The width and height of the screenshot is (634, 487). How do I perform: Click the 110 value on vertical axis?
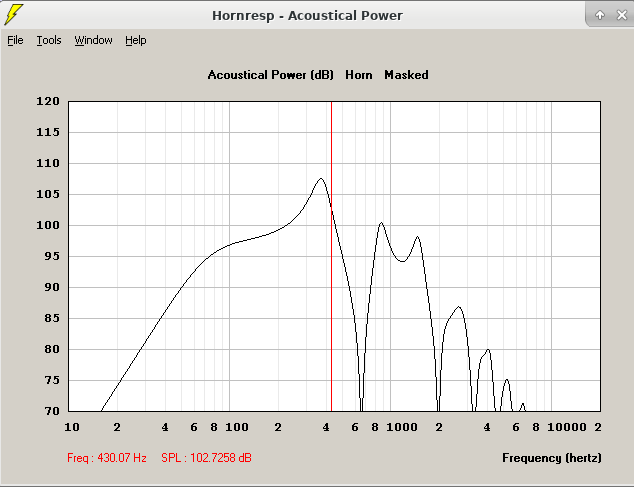click(48, 163)
